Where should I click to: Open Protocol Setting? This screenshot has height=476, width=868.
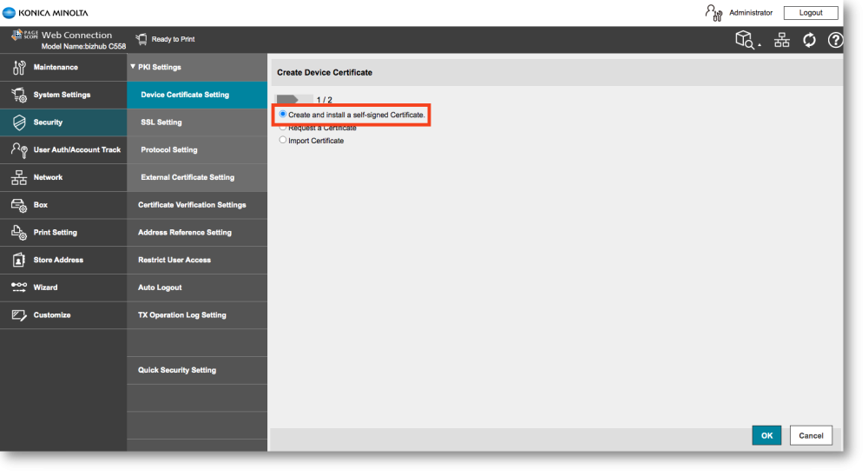point(197,149)
